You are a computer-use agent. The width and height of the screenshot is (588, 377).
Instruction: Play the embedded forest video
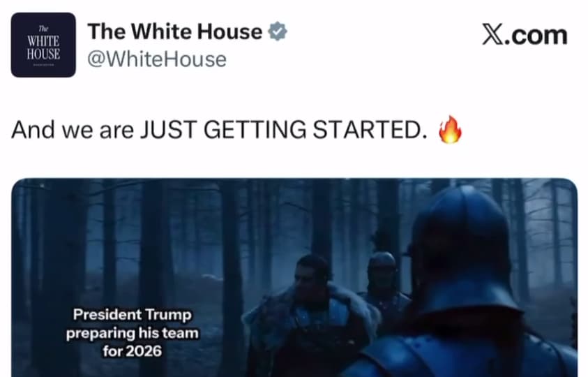tap(294, 277)
